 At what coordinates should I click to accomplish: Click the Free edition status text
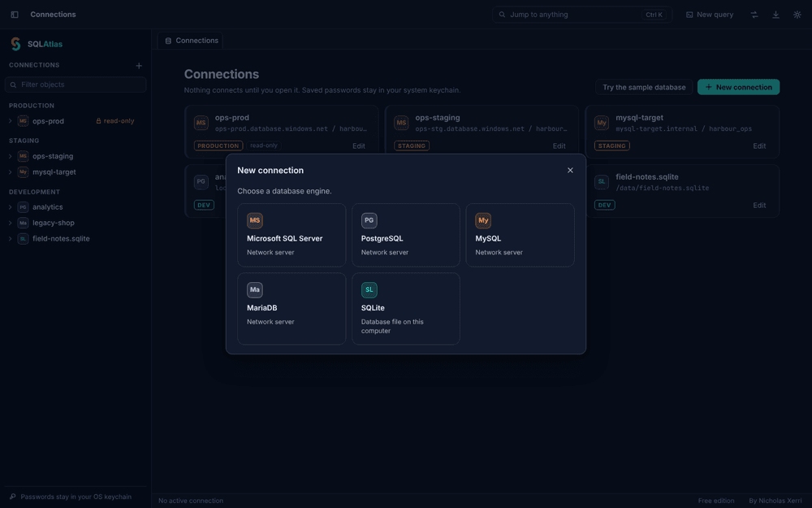click(715, 501)
